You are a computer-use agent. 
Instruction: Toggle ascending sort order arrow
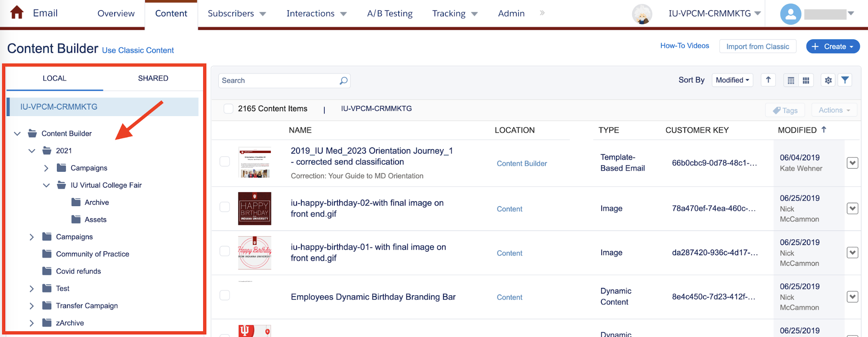[x=768, y=80]
